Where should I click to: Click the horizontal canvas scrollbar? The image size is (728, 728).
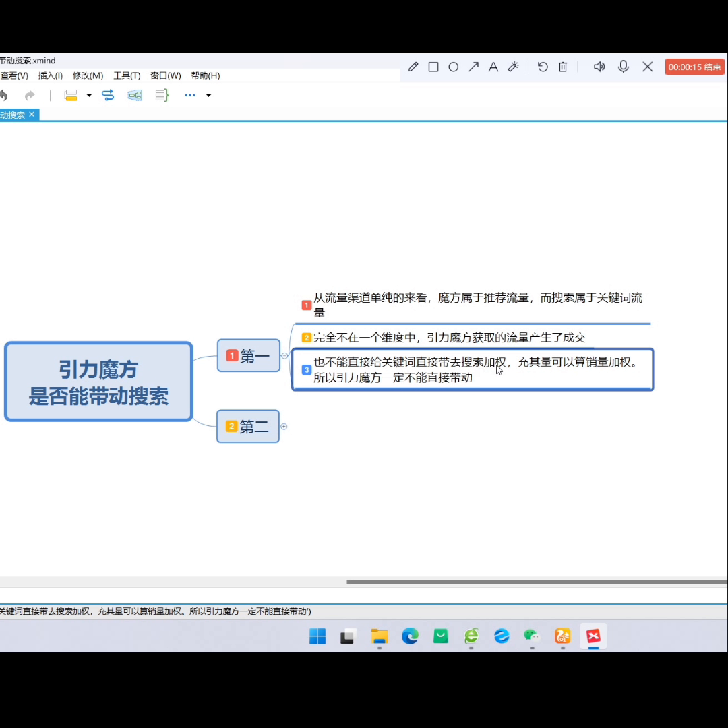(x=537, y=582)
